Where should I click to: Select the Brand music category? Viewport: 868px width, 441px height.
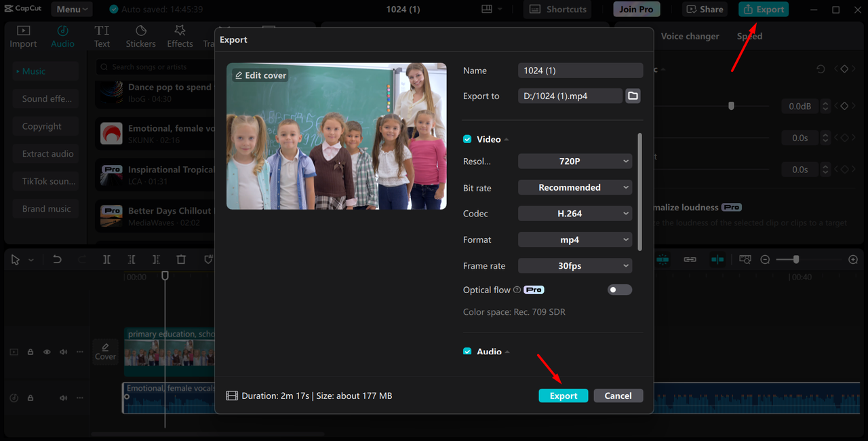46,209
